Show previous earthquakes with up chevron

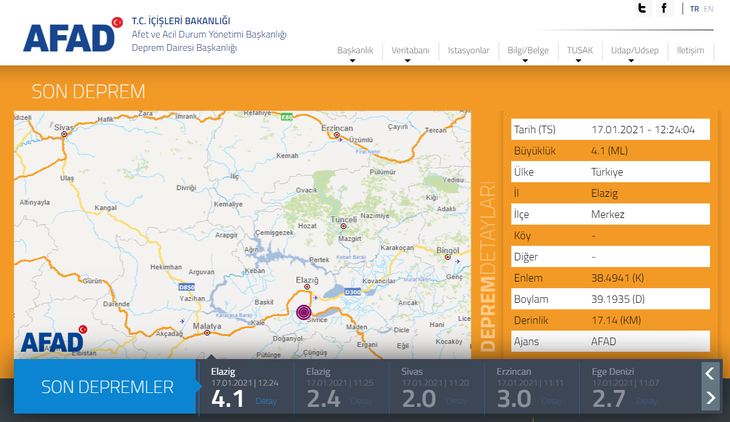[x=710, y=373]
